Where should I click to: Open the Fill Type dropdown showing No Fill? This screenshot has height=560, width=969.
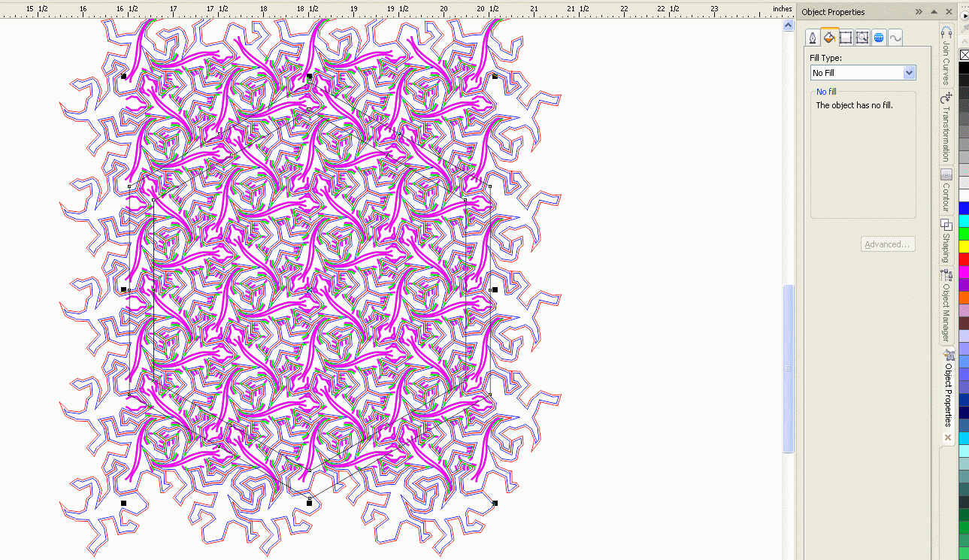[862, 73]
